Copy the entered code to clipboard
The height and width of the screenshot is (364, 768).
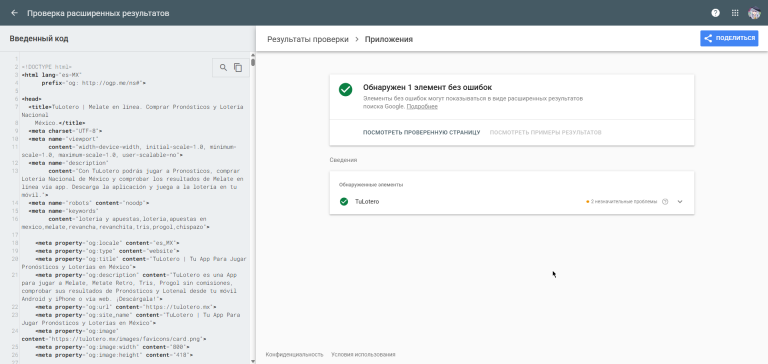point(238,68)
